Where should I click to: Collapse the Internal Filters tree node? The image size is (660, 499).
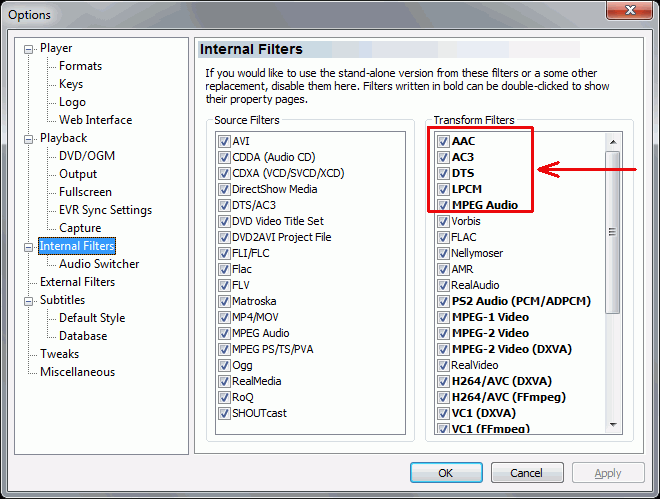(x=28, y=247)
